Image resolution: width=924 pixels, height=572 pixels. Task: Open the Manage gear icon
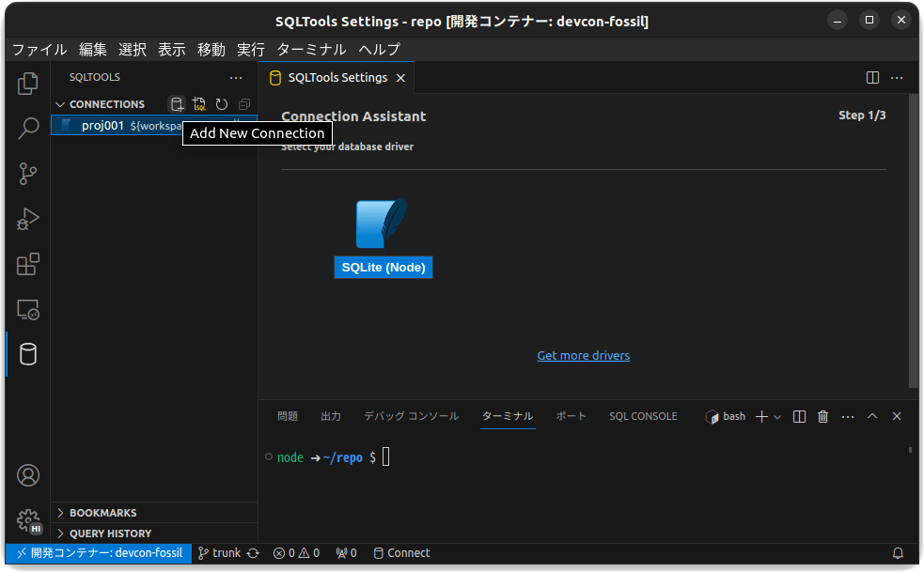coord(27,520)
